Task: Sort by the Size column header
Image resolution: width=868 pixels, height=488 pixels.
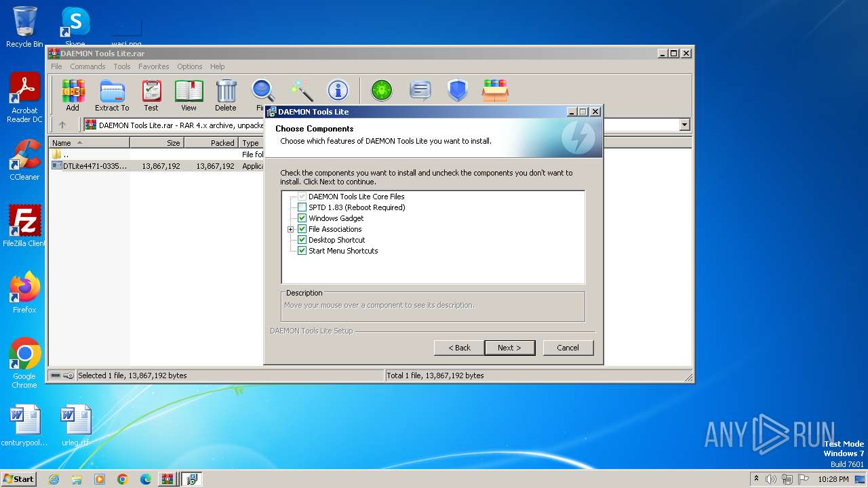Action: 157,143
